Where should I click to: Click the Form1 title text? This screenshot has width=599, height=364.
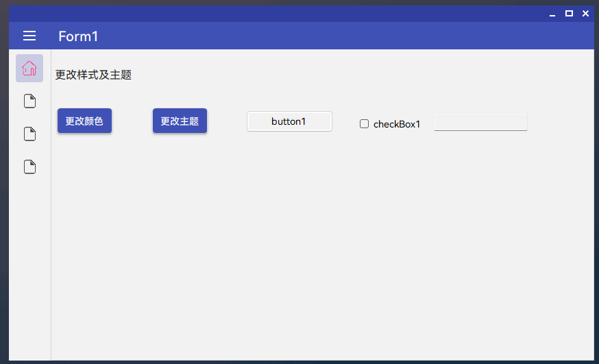(x=78, y=36)
